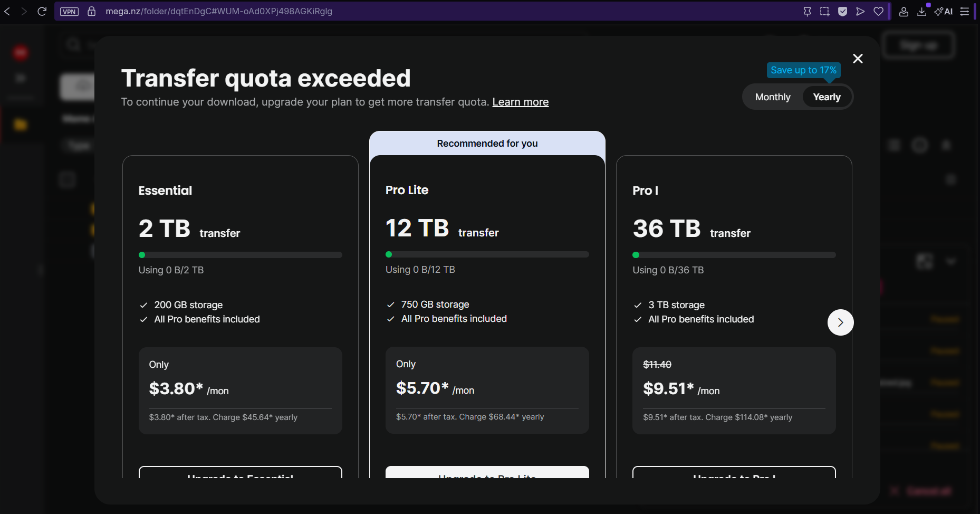Click the 200 GB storage feature
The width and height of the screenshot is (980, 514).
click(188, 305)
